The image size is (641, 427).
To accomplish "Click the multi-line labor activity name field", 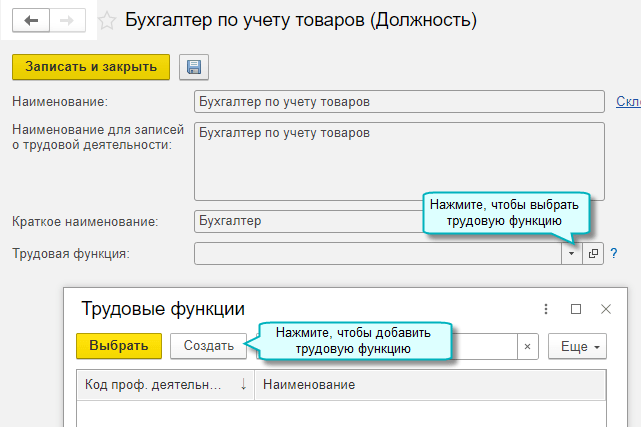I will tap(399, 161).
